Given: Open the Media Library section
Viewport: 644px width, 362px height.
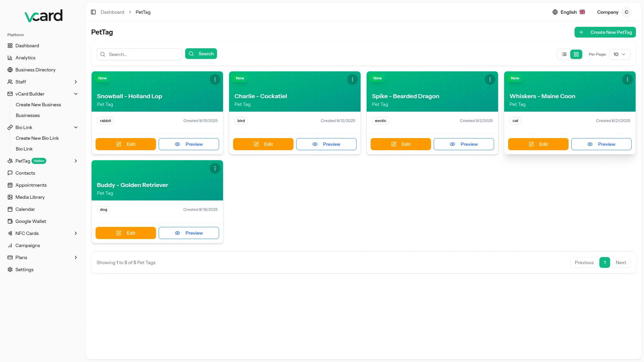Looking at the screenshot, I should (30, 197).
